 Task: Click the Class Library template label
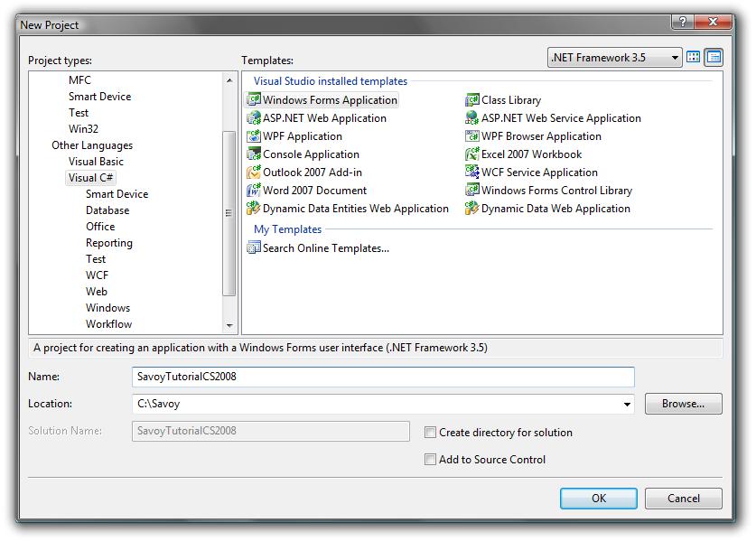pyautogui.click(x=511, y=100)
